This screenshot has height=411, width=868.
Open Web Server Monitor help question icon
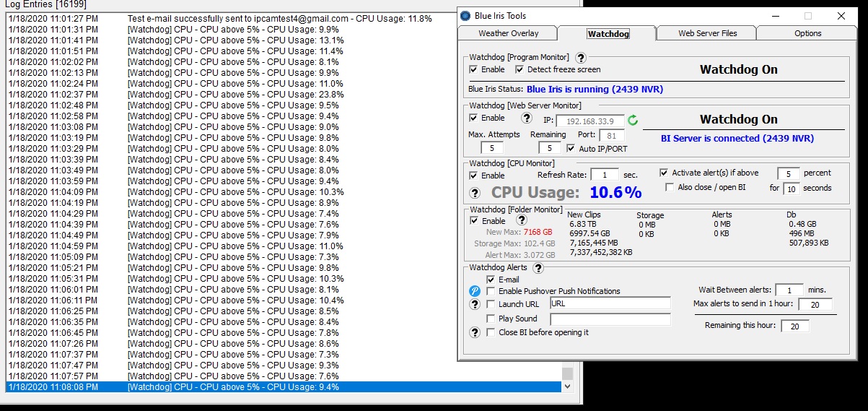(x=527, y=118)
